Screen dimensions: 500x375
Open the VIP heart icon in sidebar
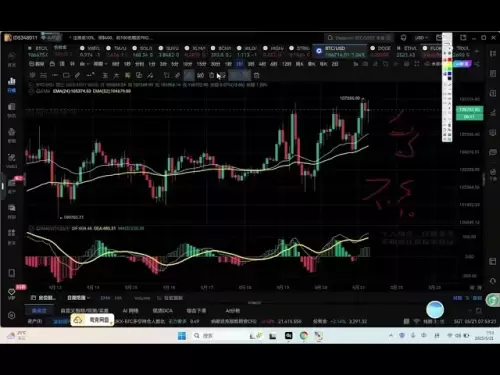tap(12, 292)
